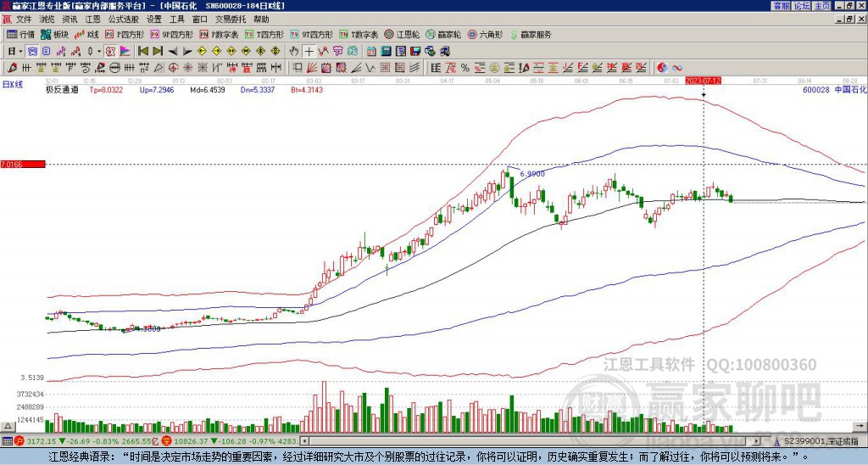The height and width of the screenshot is (465, 868).
Task: Toggle the highlighted 叙 indicator button
Action: (110, 52)
